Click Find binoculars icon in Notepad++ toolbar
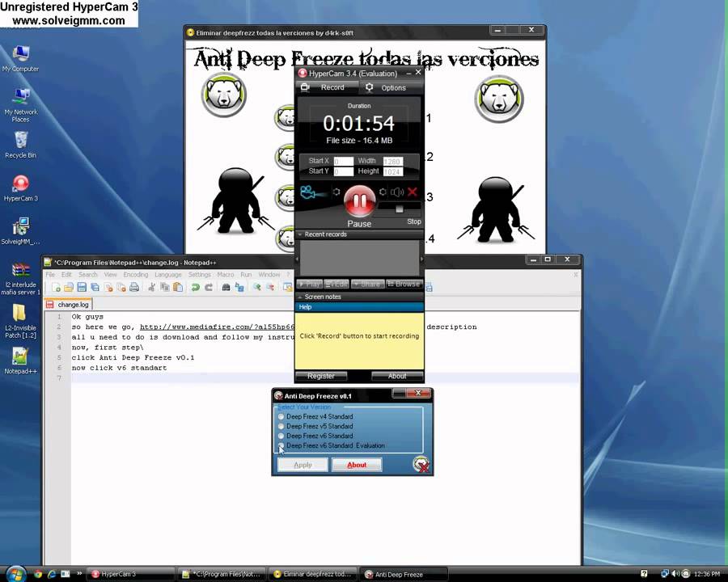The width and height of the screenshot is (728, 582). click(226, 287)
